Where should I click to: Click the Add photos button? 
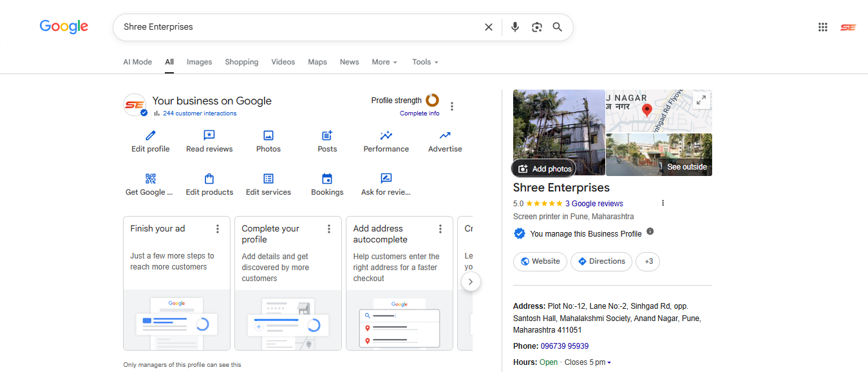(544, 168)
